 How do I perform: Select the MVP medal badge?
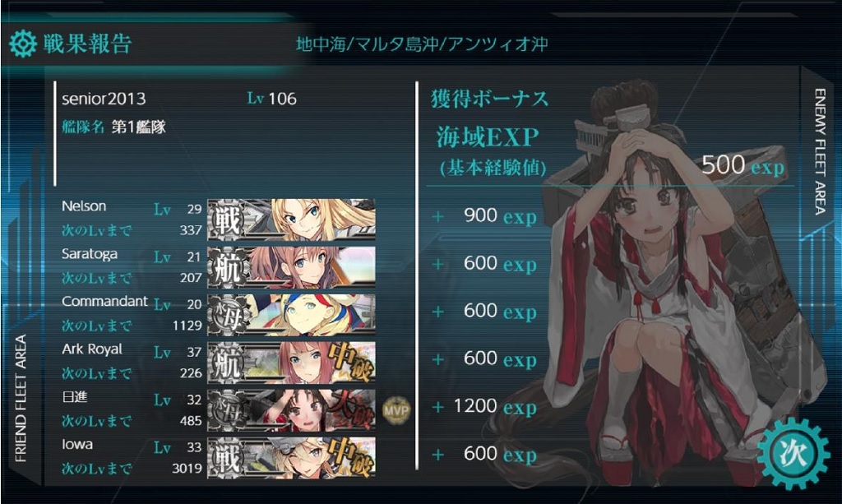click(x=396, y=410)
